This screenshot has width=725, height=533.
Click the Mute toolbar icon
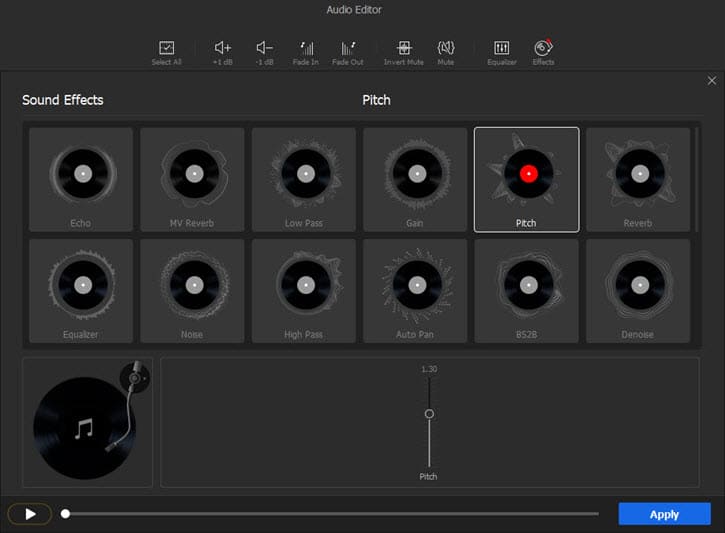446,53
